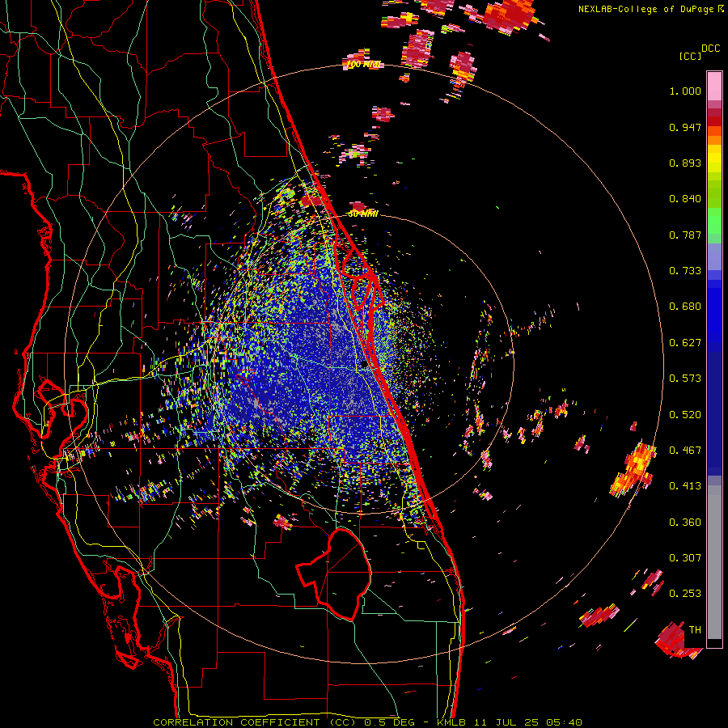Select the 0.307 scale value
The image size is (728, 728).
tap(685, 558)
